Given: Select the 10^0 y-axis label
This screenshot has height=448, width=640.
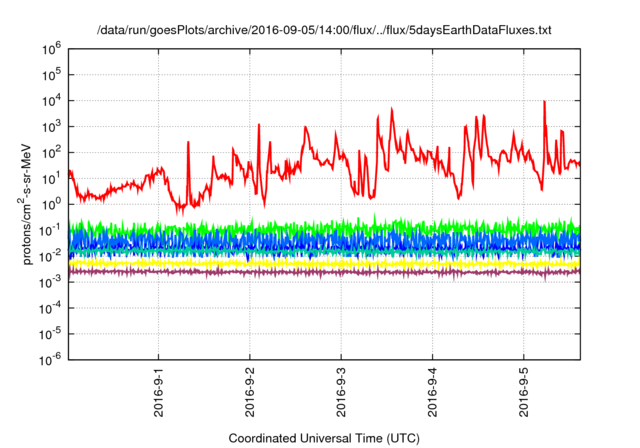Looking at the screenshot, I should tap(51, 204).
